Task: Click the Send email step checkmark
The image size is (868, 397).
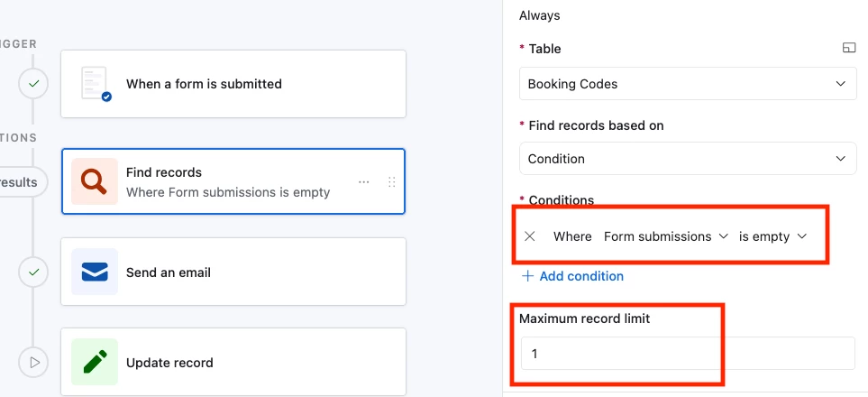Action: pyautogui.click(x=33, y=272)
